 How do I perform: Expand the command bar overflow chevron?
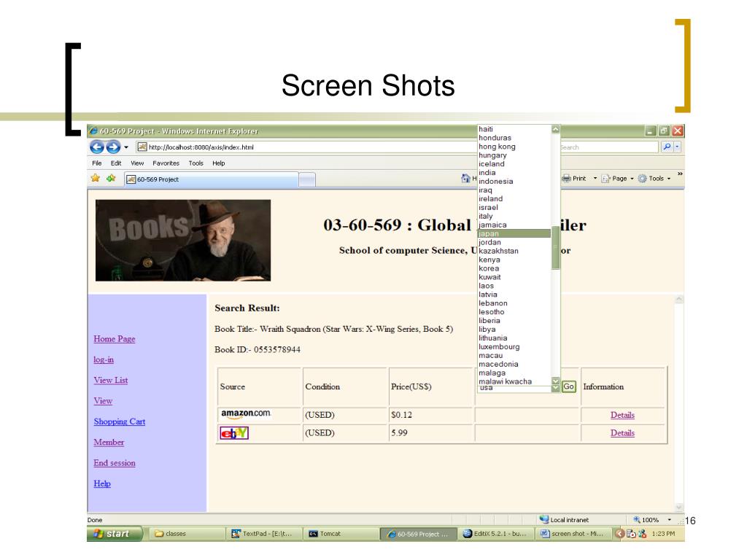point(680,174)
